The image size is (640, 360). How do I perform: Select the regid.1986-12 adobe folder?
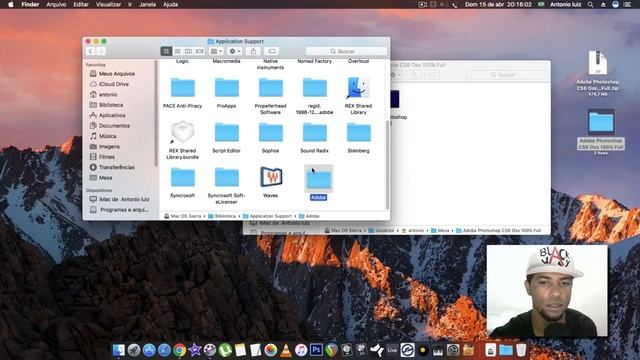coord(315,88)
